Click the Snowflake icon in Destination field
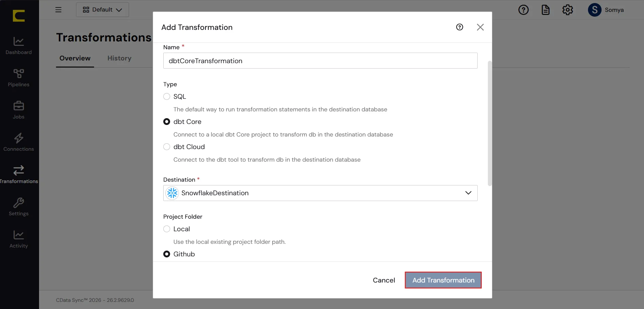 click(x=172, y=193)
